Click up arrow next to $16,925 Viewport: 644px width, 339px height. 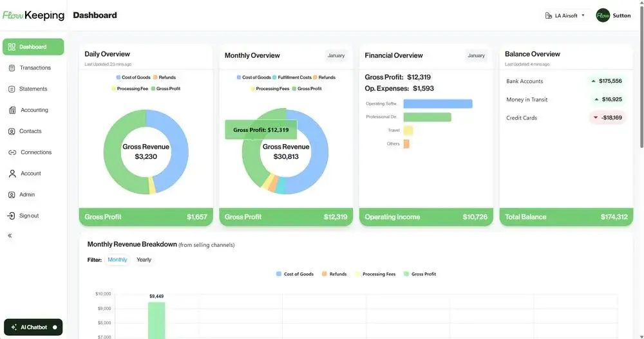tap(596, 99)
